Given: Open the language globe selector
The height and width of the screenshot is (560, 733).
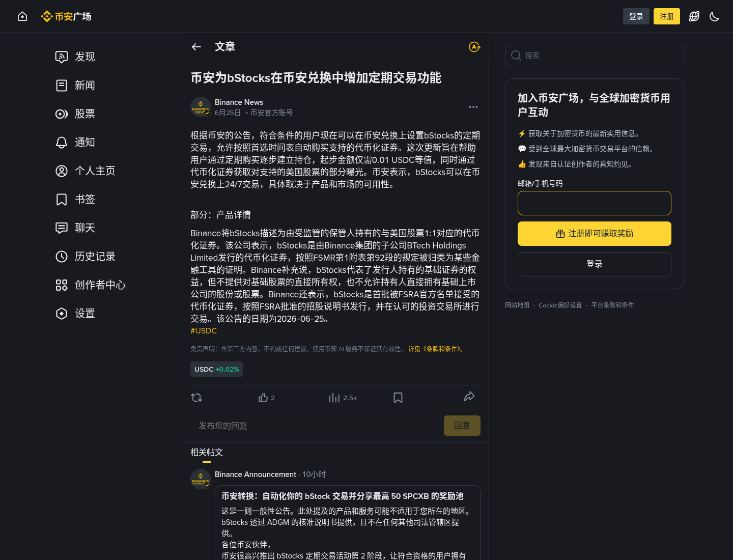Looking at the screenshot, I should (694, 16).
